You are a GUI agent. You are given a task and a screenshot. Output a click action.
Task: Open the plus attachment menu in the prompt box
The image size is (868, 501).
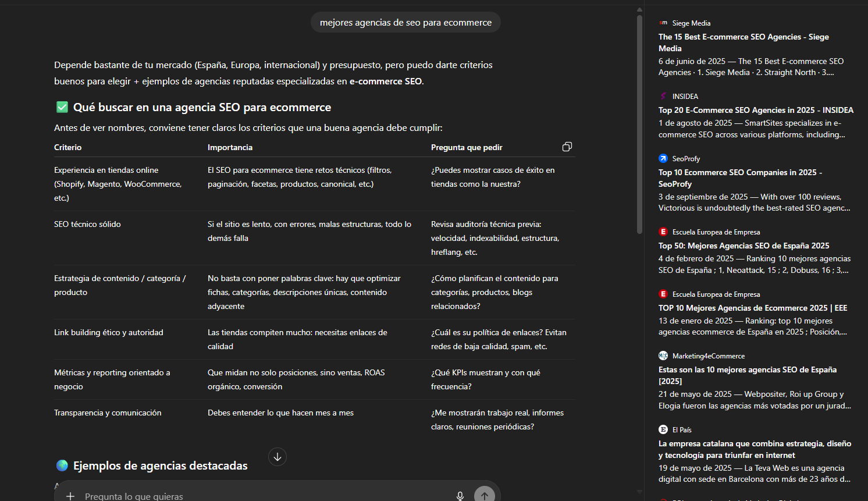tap(70, 496)
